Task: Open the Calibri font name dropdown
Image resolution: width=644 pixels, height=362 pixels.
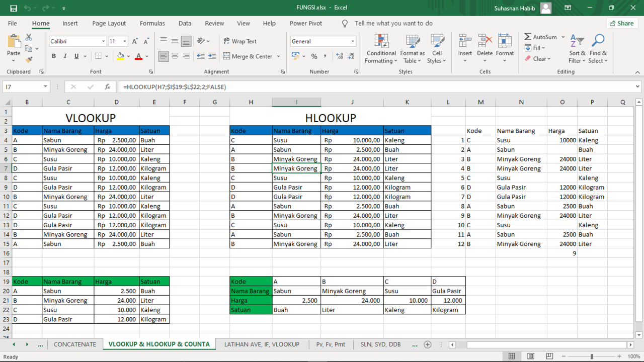Action: click(104, 41)
